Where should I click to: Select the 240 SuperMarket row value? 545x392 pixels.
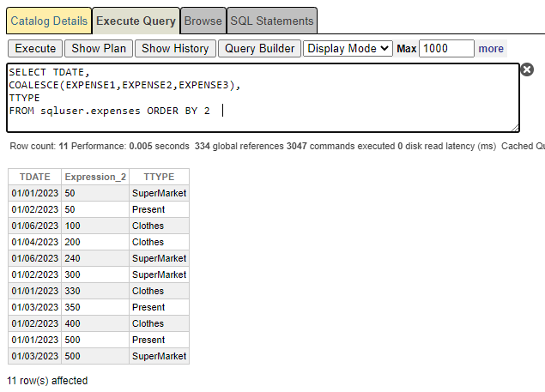[94, 258]
